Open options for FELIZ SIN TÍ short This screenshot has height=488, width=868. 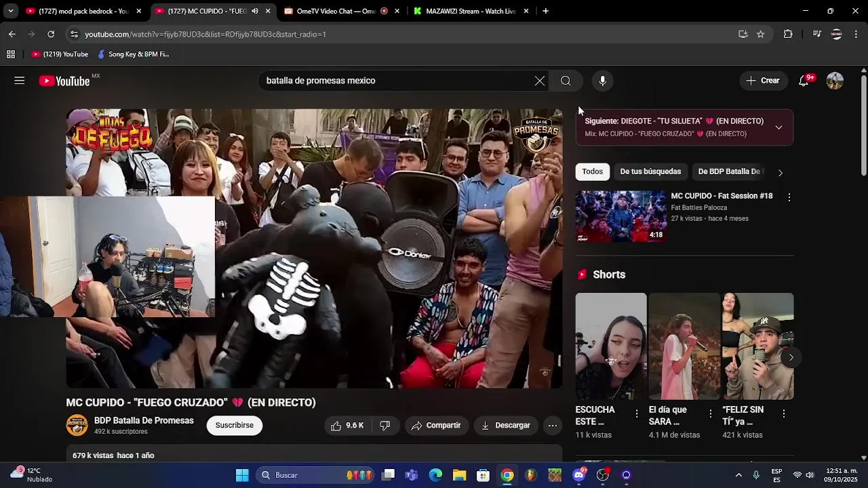[783, 413]
